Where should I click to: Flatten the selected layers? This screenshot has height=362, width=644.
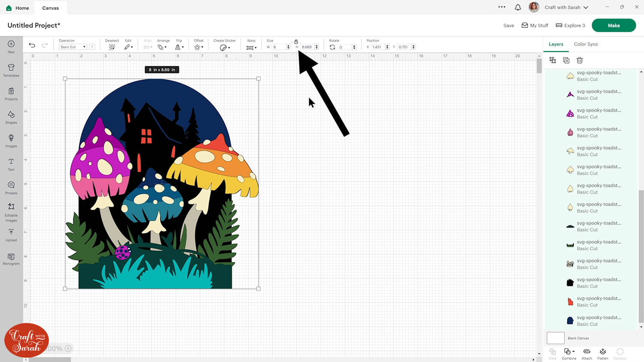point(603,353)
